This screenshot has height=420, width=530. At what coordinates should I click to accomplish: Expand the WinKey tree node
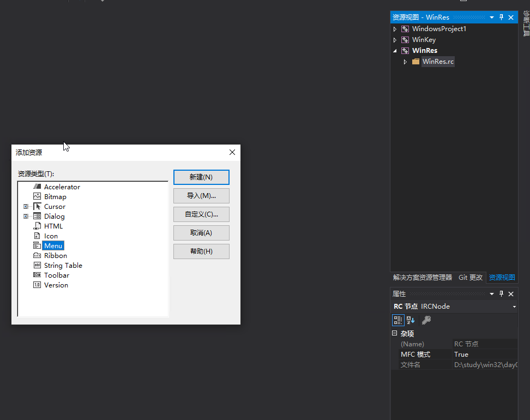click(395, 40)
